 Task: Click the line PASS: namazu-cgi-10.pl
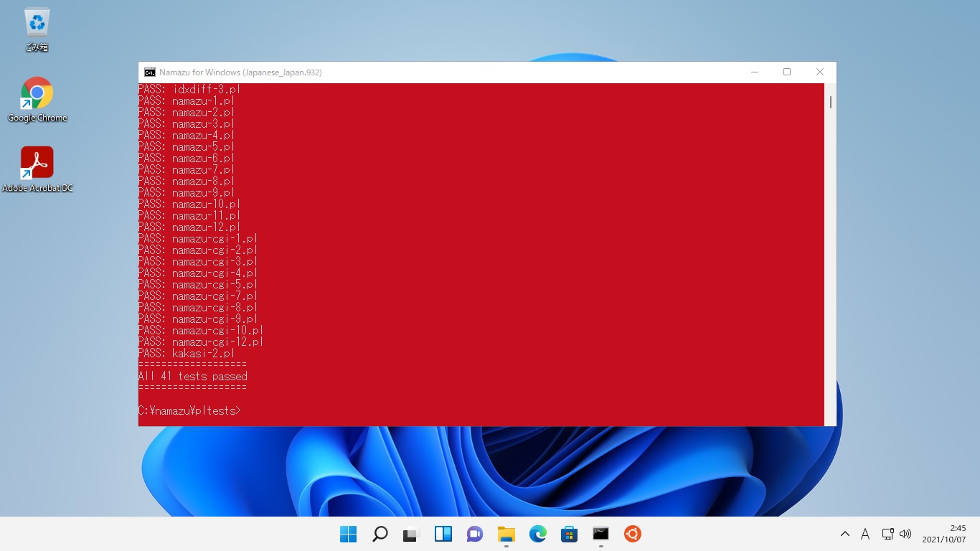pos(201,331)
